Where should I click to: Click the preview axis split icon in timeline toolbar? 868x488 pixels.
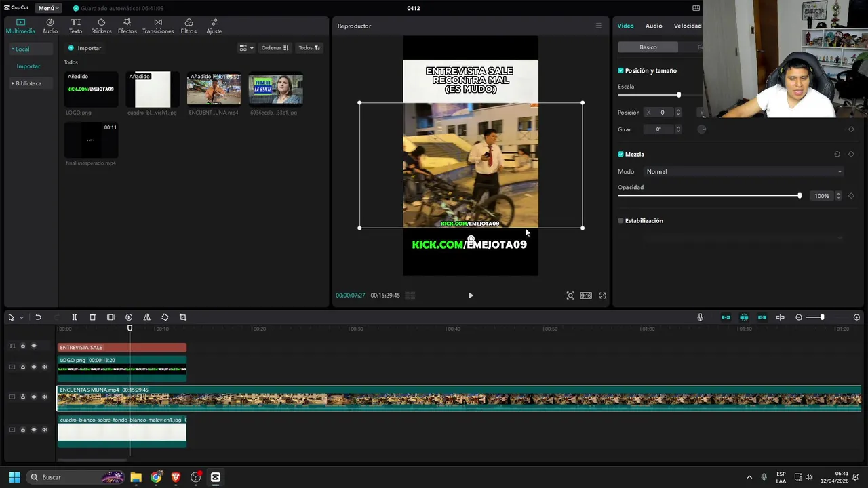781,317
